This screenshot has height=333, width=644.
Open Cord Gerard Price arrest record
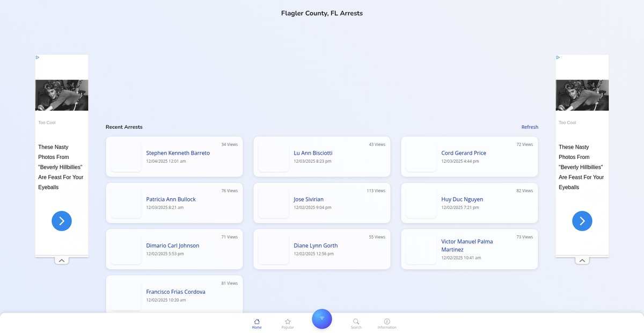point(470,157)
